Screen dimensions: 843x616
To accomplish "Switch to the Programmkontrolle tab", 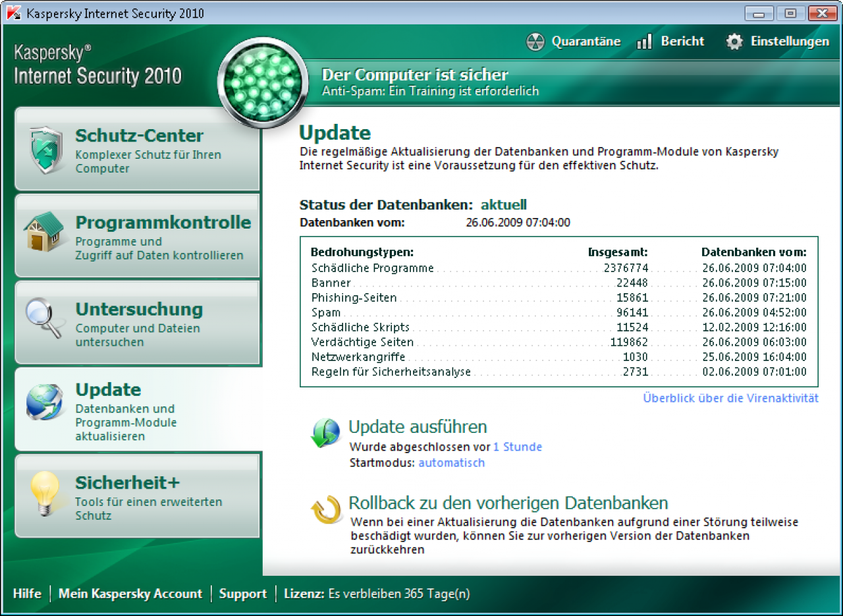I will point(138,236).
